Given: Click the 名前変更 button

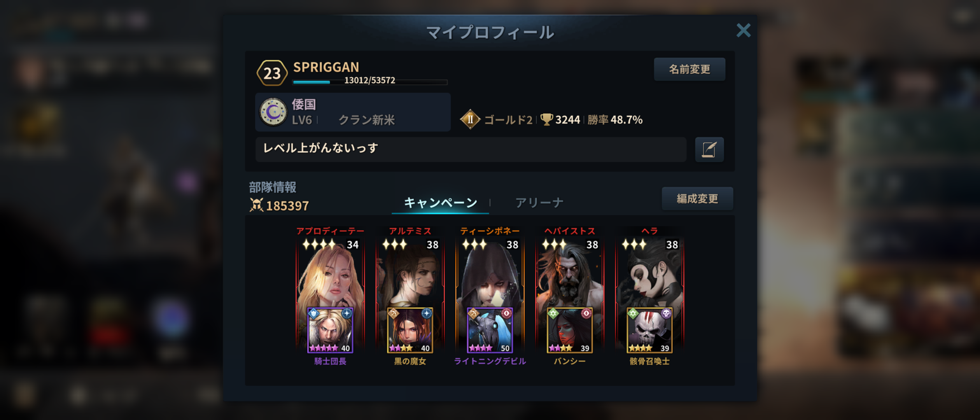Looking at the screenshot, I should [689, 69].
